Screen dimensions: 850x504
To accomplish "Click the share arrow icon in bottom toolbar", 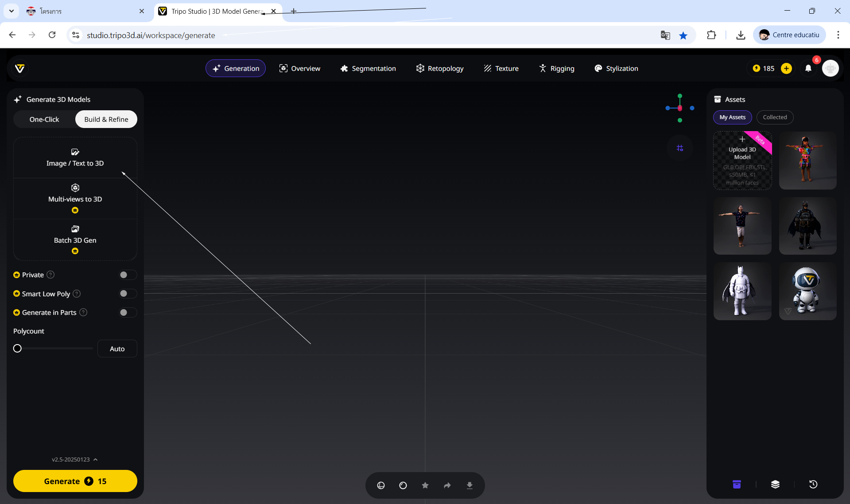I will [x=447, y=485].
